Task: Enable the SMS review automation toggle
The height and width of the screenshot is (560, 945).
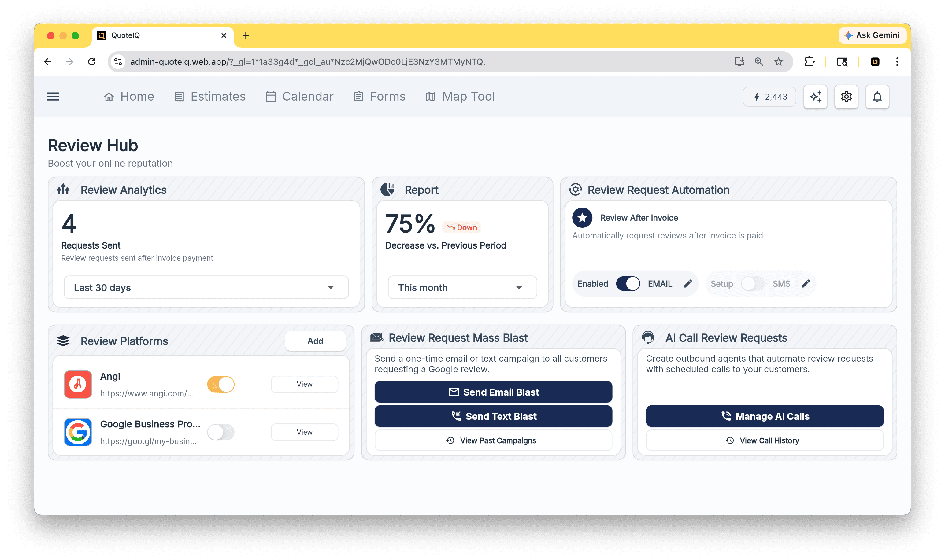Action: [x=752, y=283]
